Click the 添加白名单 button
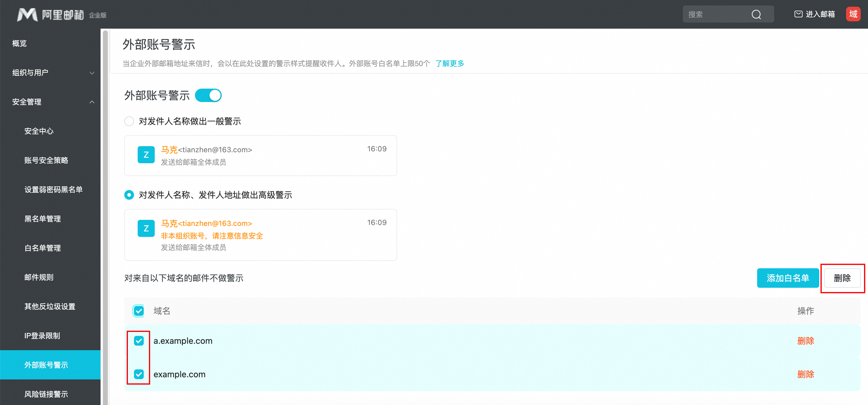 (x=788, y=278)
